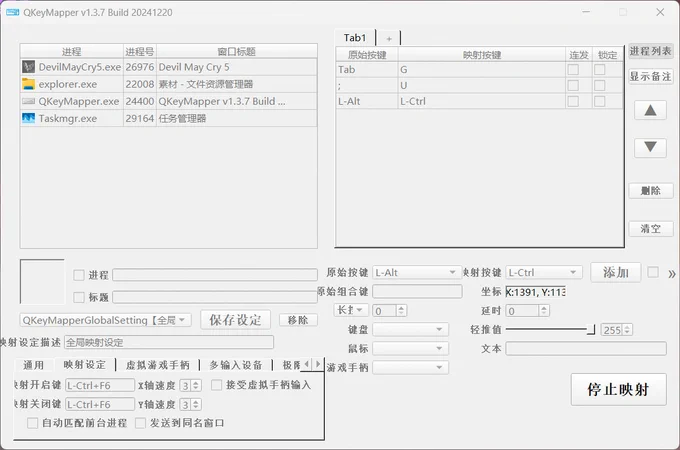Click the DevilMayCry5.exe process icon
680x450 pixels.
coord(29,67)
